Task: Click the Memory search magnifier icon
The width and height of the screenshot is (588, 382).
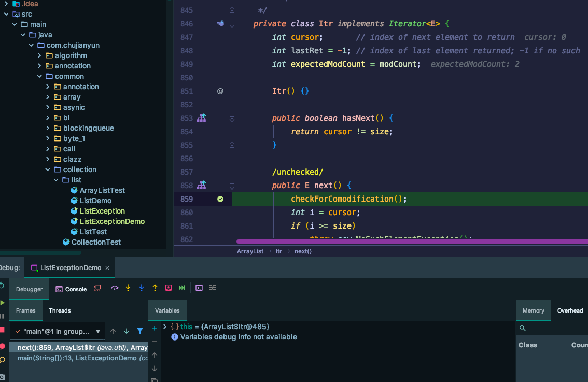Action: coord(522,328)
